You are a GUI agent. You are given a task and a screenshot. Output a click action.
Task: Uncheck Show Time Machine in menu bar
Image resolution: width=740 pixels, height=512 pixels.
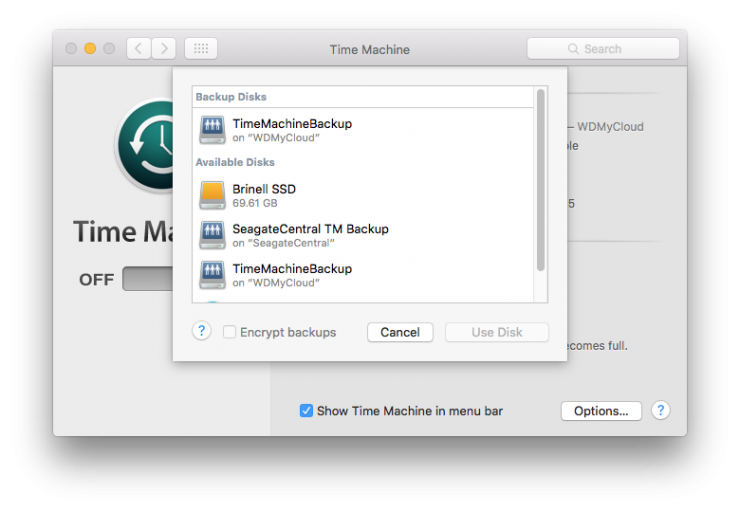tap(306, 411)
